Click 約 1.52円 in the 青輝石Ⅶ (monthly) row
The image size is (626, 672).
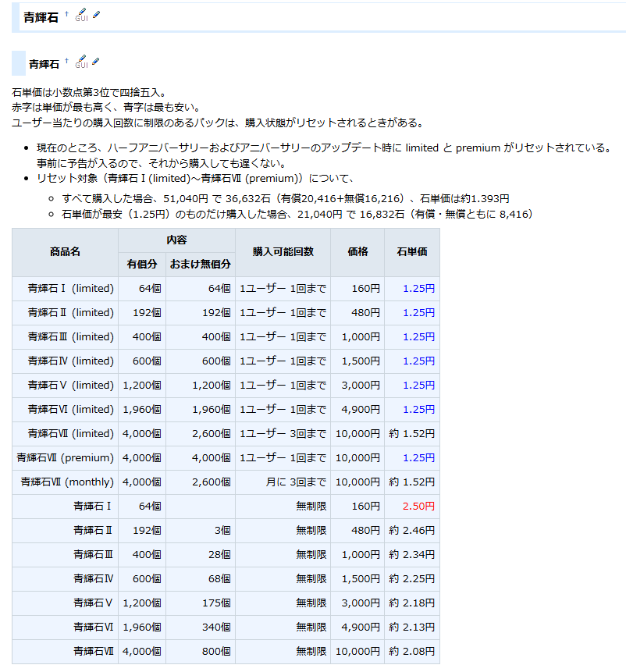point(412,482)
